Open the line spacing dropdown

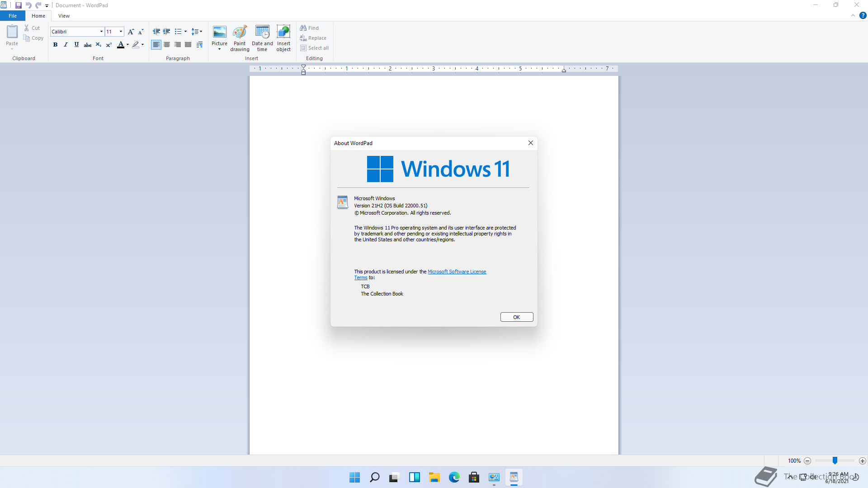[x=197, y=32]
